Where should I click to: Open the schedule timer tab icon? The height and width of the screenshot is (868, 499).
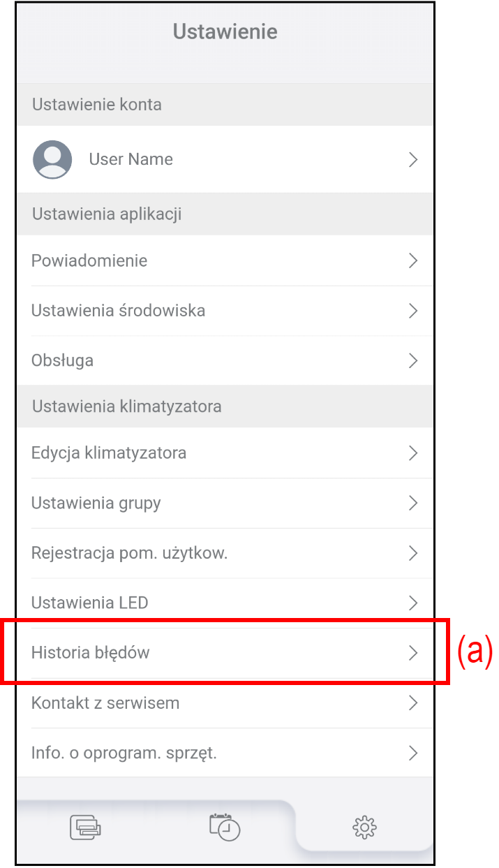click(x=225, y=827)
